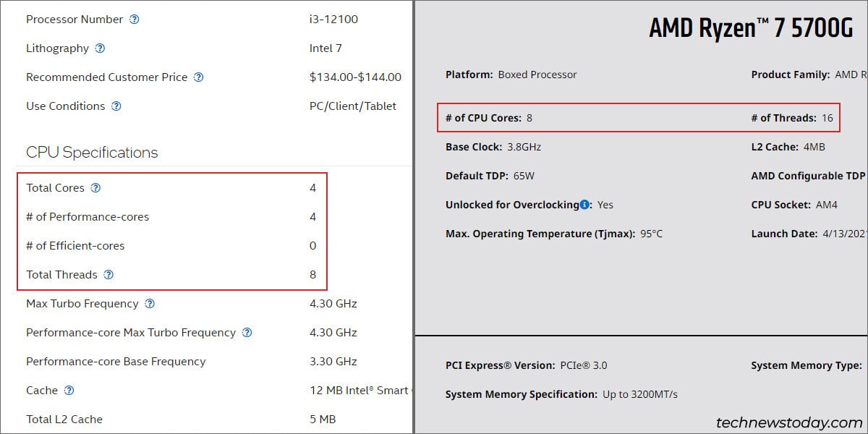
Task: Open help for Max Turbo Frequency
Action: 150,304
